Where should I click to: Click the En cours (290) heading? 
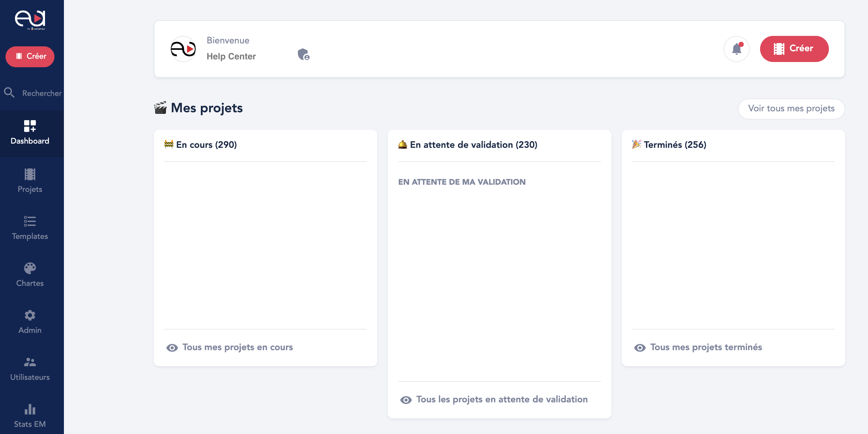pyautogui.click(x=206, y=145)
